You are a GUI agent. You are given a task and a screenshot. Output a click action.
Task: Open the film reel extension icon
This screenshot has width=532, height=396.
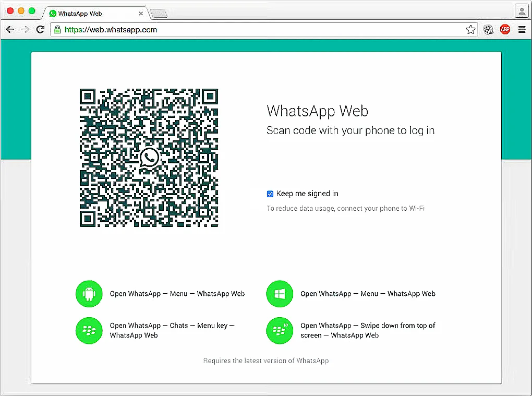coord(488,30)
